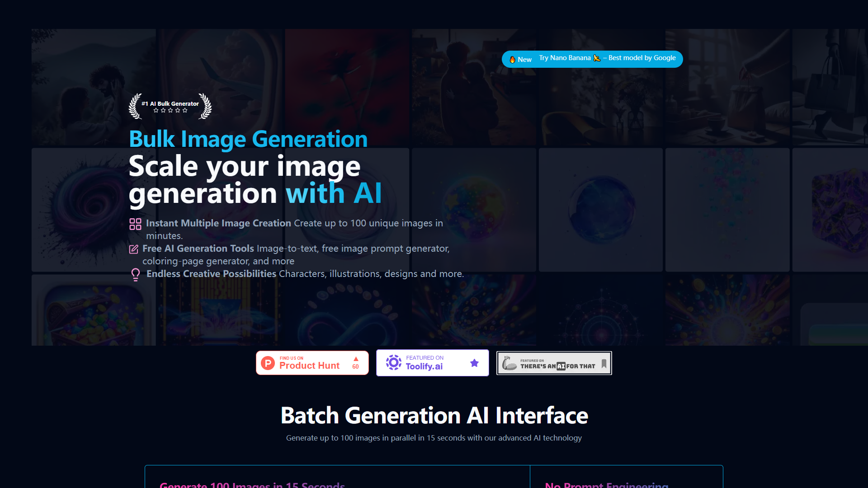Click the Batch Generation AI Interface heading
Image resolution: width=868 pixels, height=488 pixels.
[x=434, y=415]
